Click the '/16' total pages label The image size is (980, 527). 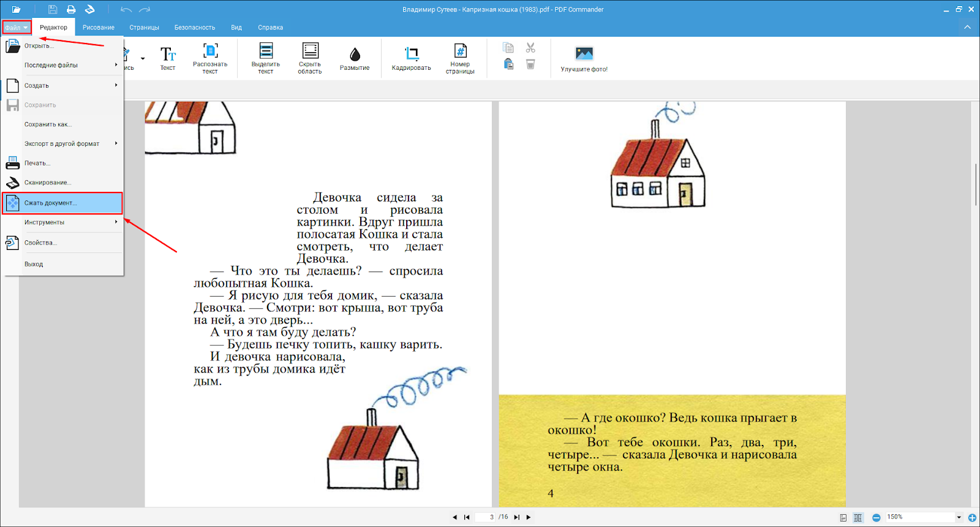click(503, 517)
